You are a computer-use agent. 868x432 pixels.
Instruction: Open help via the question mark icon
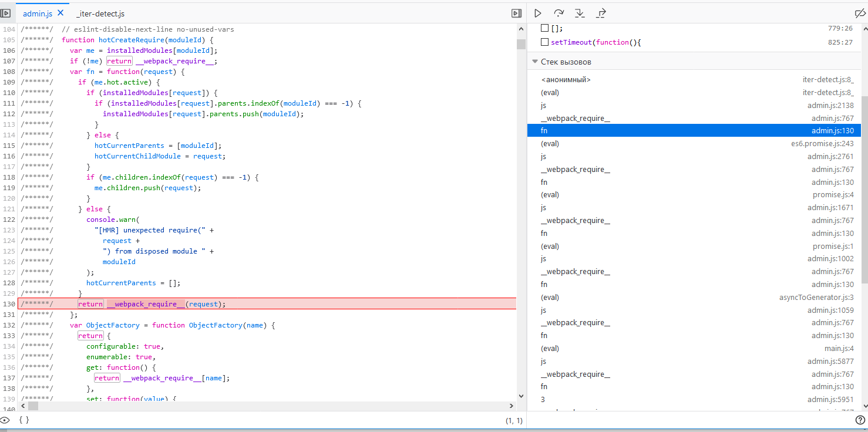click(x=861, y=420)
